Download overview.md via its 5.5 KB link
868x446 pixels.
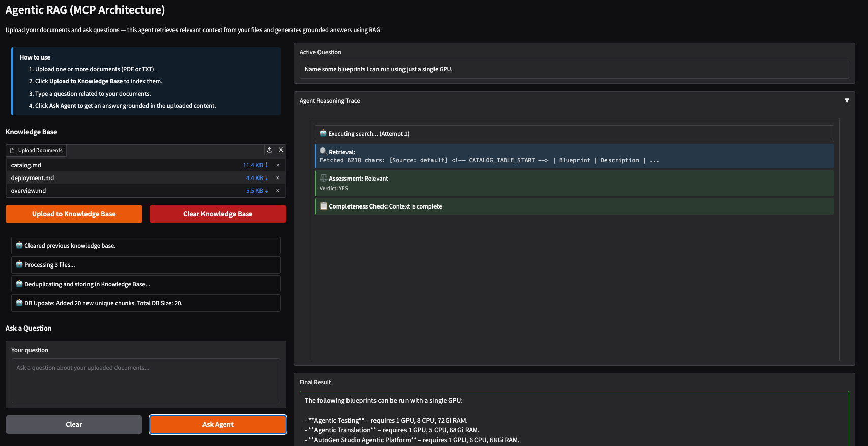257,191
